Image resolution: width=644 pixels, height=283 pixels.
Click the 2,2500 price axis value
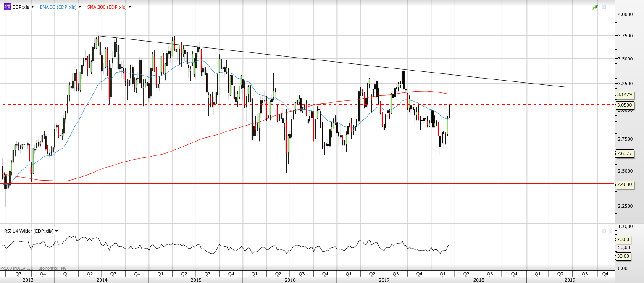click(625, 206)
